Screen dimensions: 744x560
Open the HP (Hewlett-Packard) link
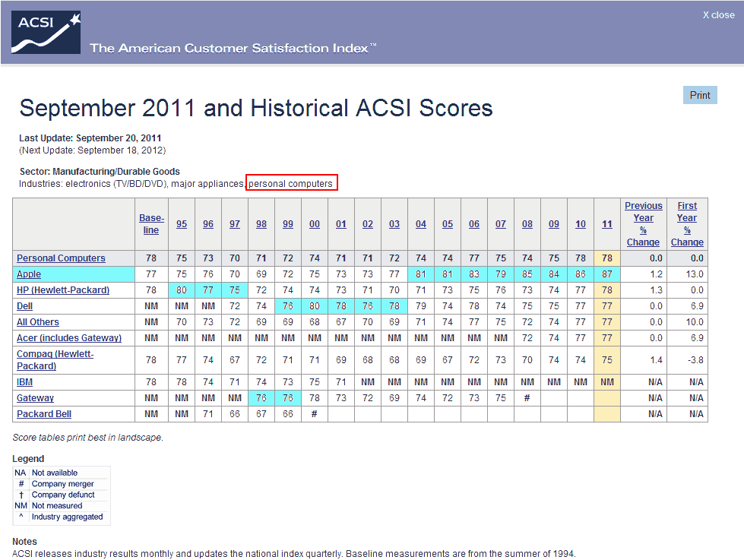tap(62, 290)
